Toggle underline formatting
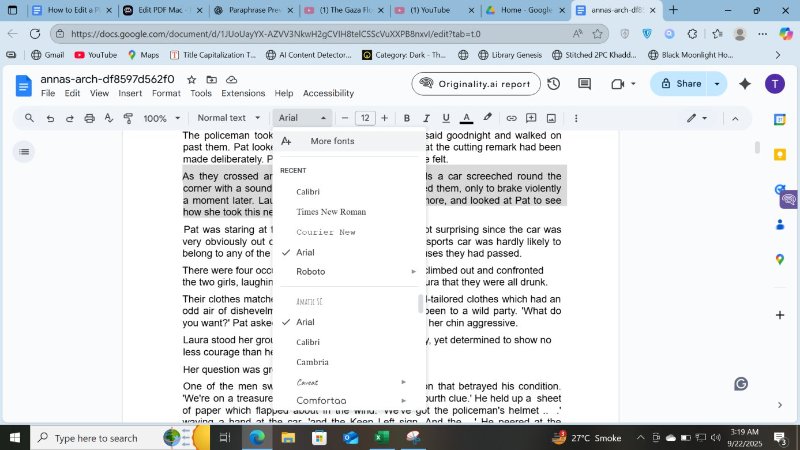 pos(447,118)
